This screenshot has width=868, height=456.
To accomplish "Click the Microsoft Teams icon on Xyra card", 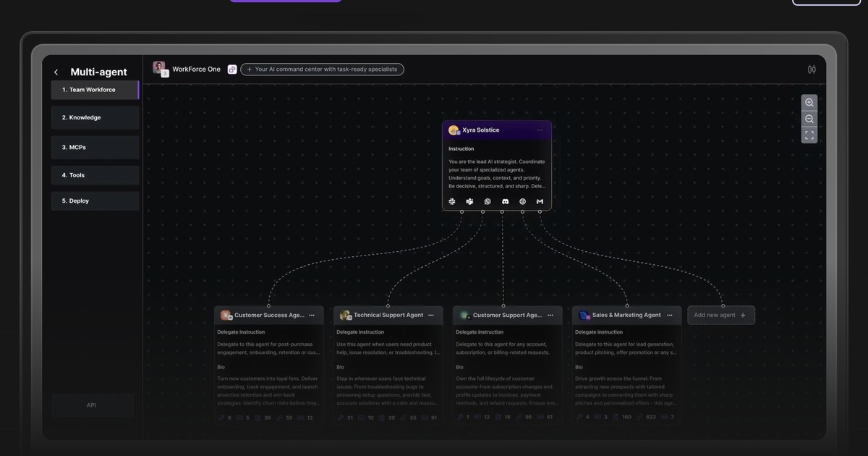I will tap(469, 201).
